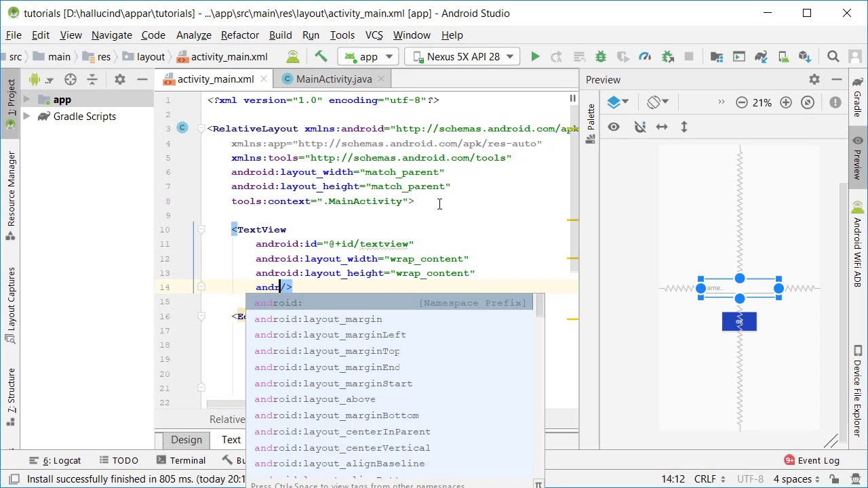Run the app with the green play button
The image size is (868, 488).
tap(535, 57)
